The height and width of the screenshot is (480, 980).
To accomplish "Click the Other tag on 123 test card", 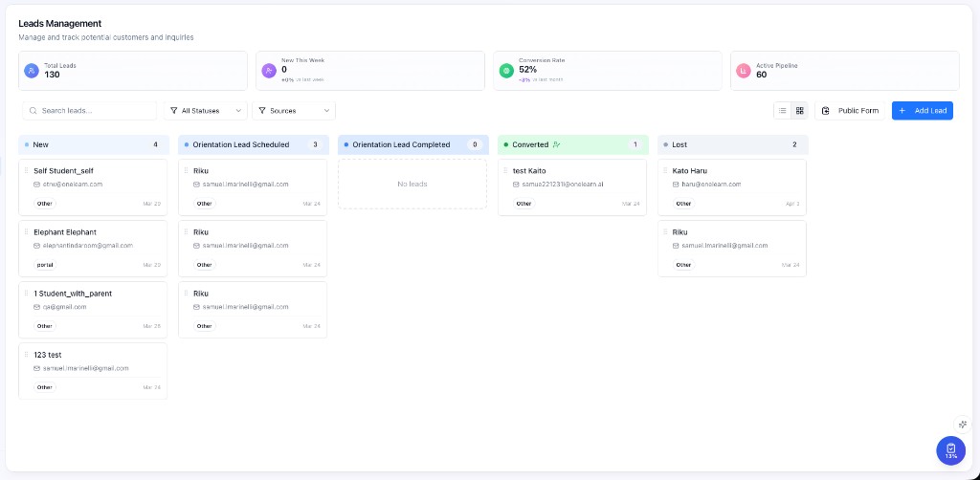I will coord(45,387).
